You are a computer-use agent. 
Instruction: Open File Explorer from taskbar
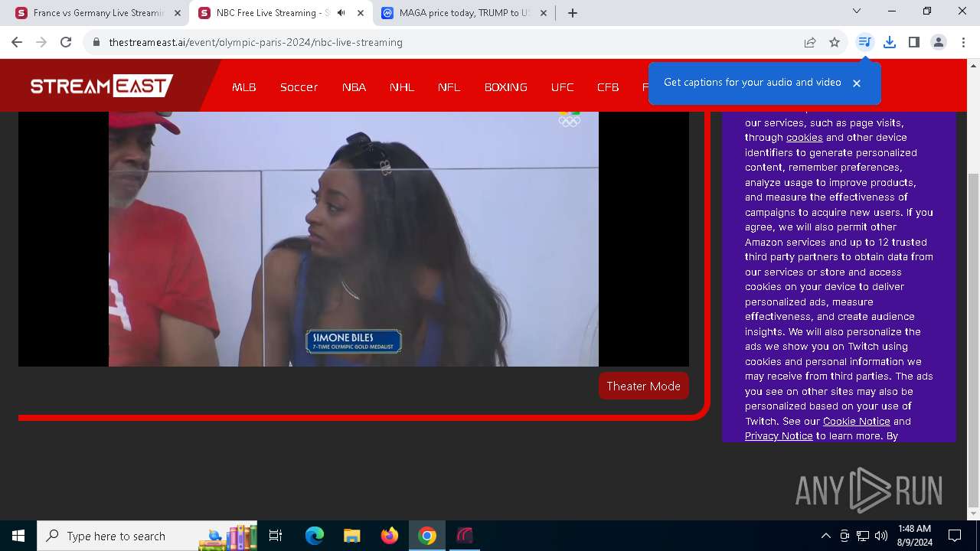pos(352,536)
